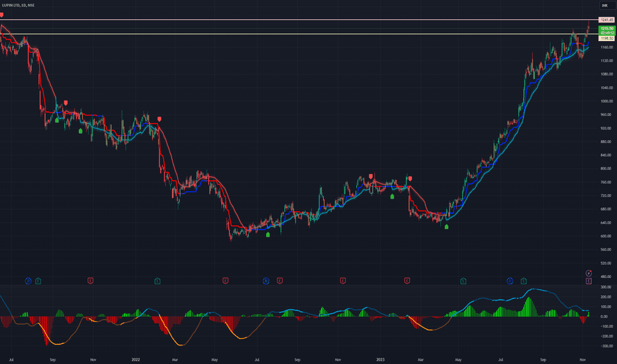Open the green earnings E marker before March 2022
The height and width of the screenshot is (364, 617).
click(158, 281)
